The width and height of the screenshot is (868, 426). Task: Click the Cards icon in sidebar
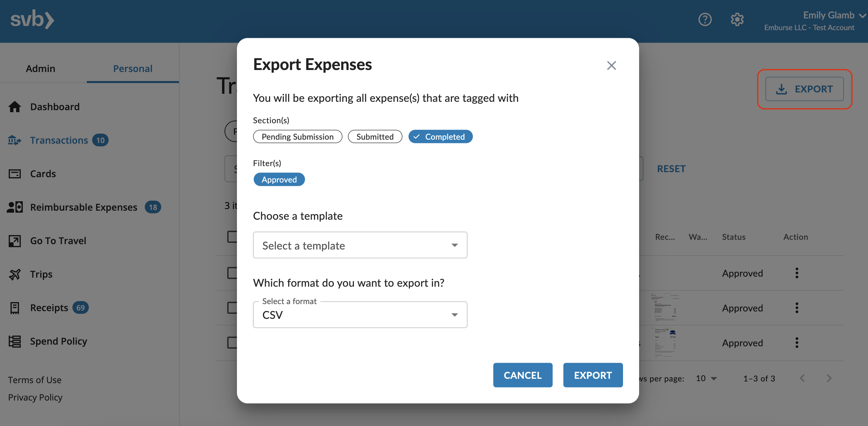click(14, 174)
